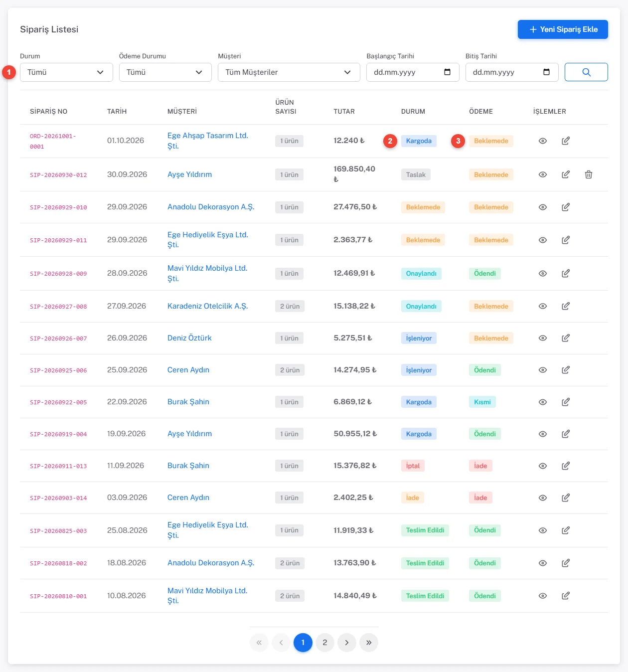Click amount 50.955,12 ₺
The height and width of the screenshot is (672, 628).
(x=355, y=434)
